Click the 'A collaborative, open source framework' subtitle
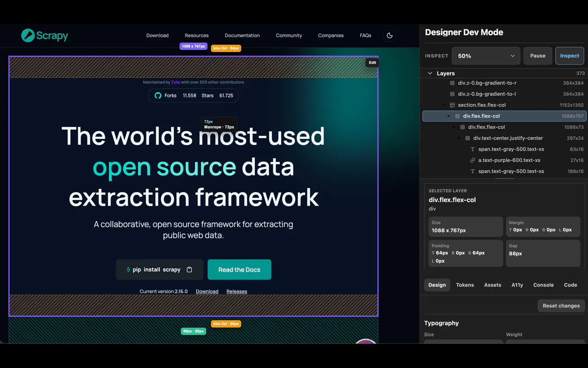The height and width of the screenshot is (368, 588). (193, 230)
